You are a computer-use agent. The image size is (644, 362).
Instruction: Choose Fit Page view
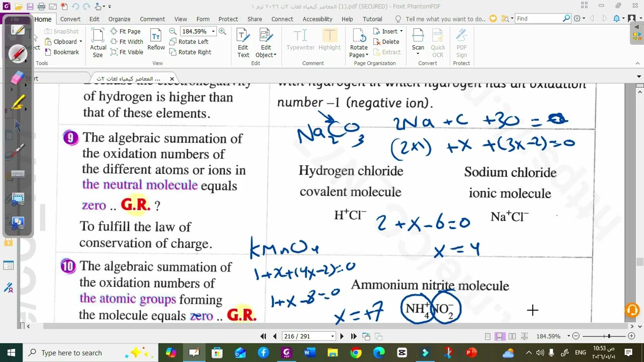(125, 31)
